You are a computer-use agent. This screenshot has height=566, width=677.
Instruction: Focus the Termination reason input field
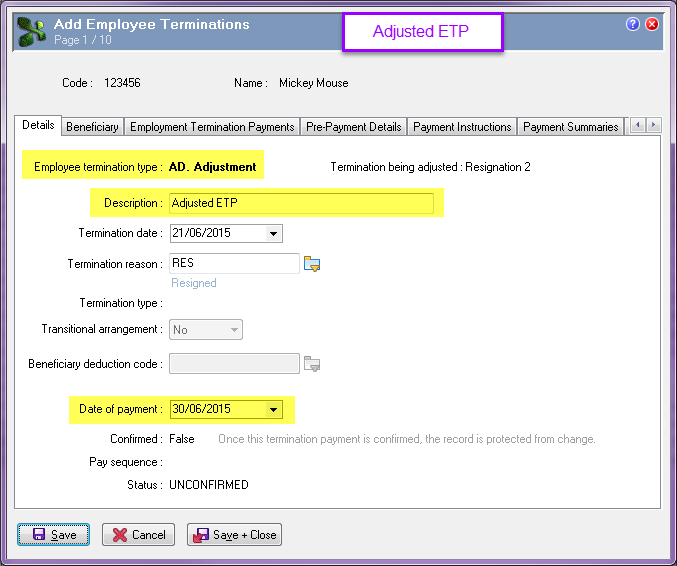tap(234, 264)
